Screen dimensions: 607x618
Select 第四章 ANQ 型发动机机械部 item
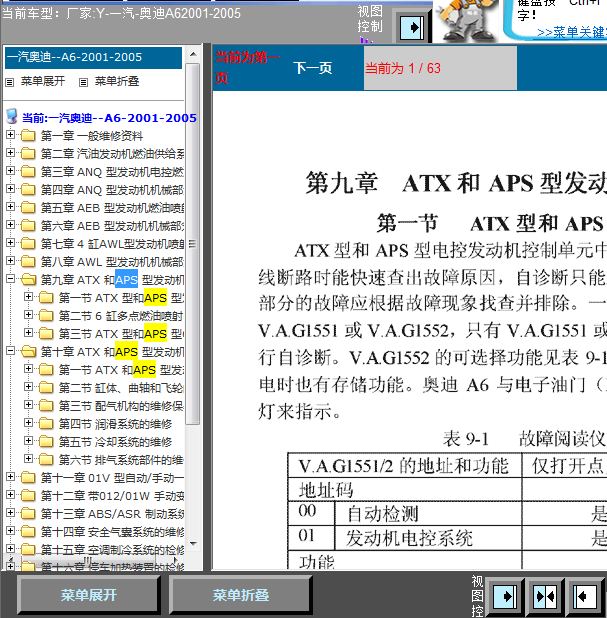coord(112,190)
